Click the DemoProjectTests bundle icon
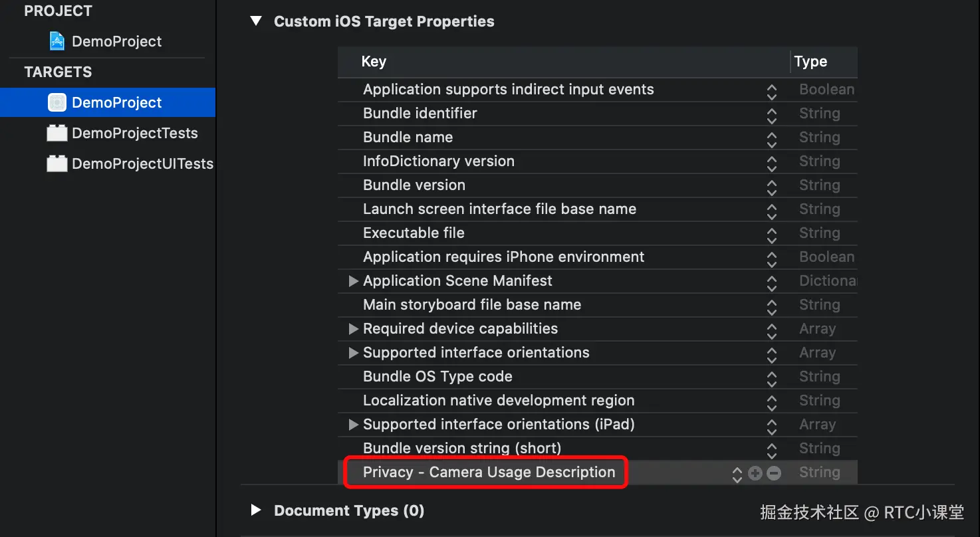This screenshot has width=980, height=537. coord(57,133)
